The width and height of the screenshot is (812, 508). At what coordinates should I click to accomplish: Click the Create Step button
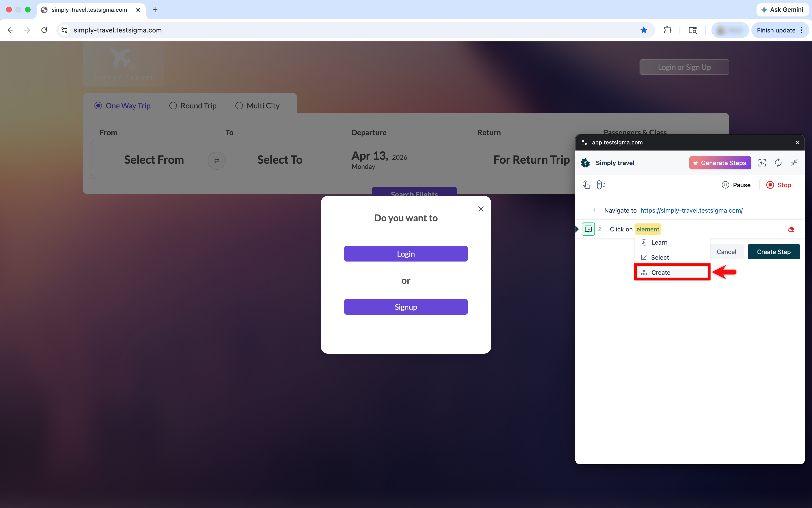773,252
